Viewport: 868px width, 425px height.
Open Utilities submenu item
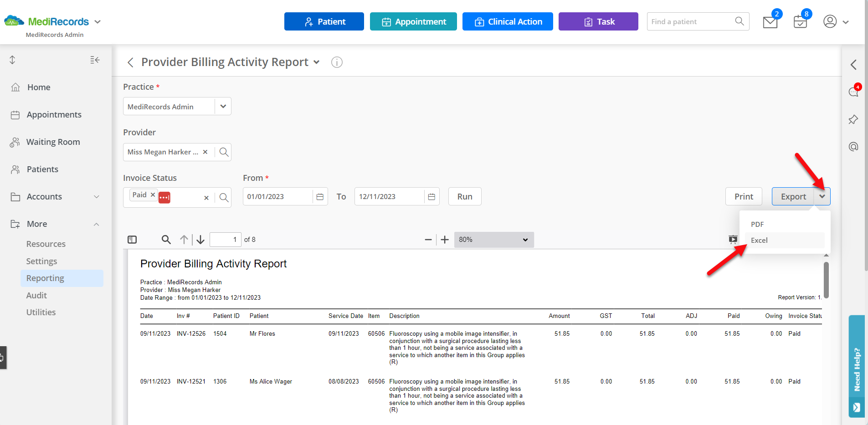[x=41, y=312]
